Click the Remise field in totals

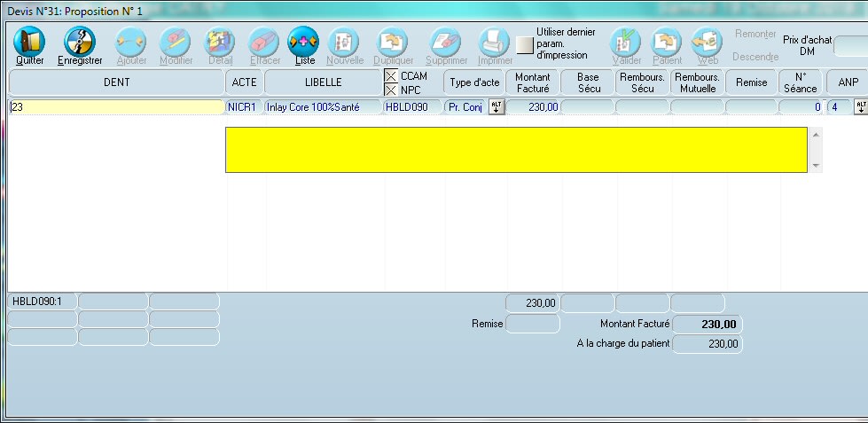pyautogui.click(x=532, y=325)
